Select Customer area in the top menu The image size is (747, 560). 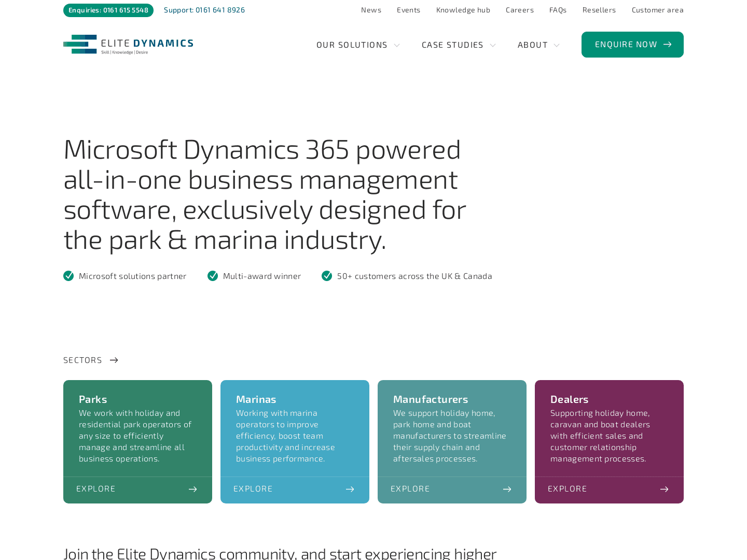click(657, 9)
